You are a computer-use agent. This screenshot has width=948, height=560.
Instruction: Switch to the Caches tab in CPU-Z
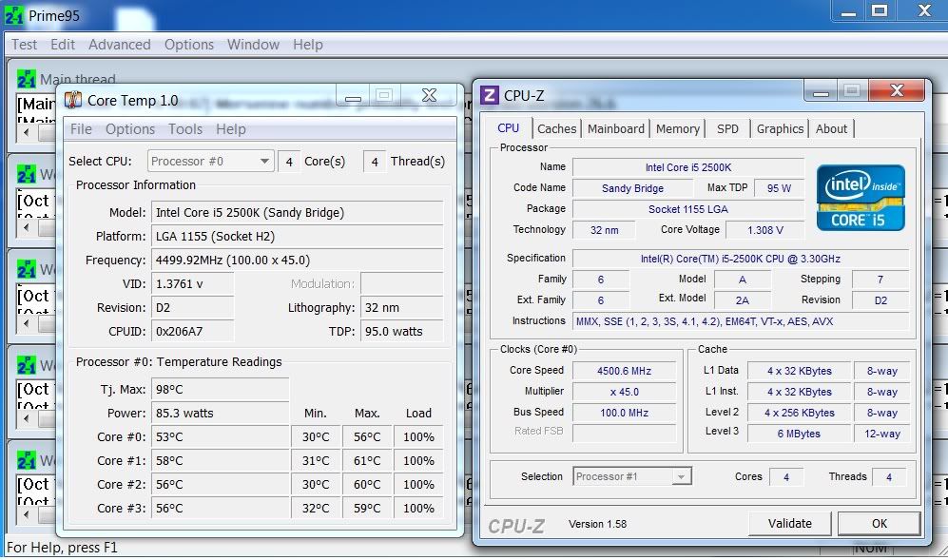(x=556, y=128)
